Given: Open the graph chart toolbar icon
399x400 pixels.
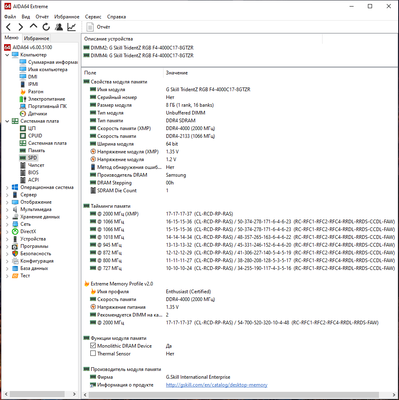Looking at the screenshot, I should point(72,27).
